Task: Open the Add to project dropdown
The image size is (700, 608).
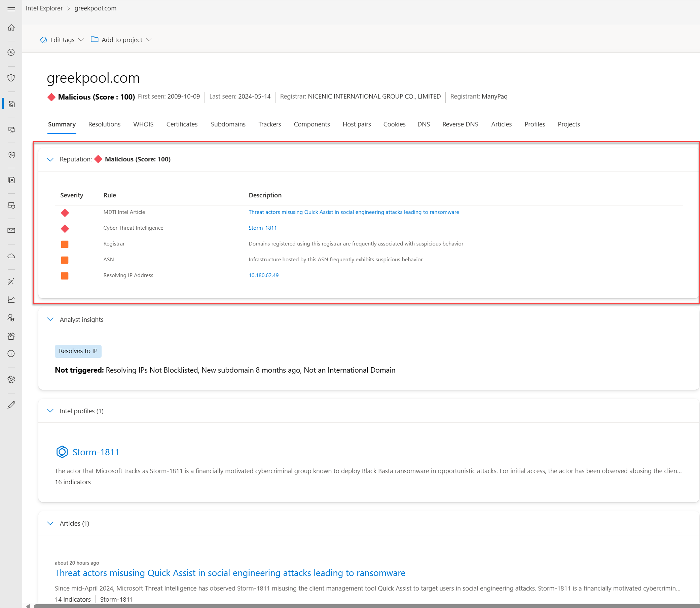Action: click(x=121, y=40)
